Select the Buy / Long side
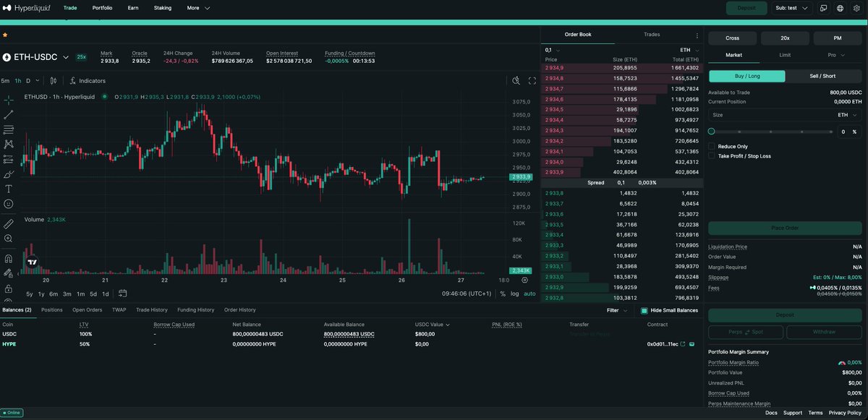Screen dimensions: 868x420 tap(746, 76)
